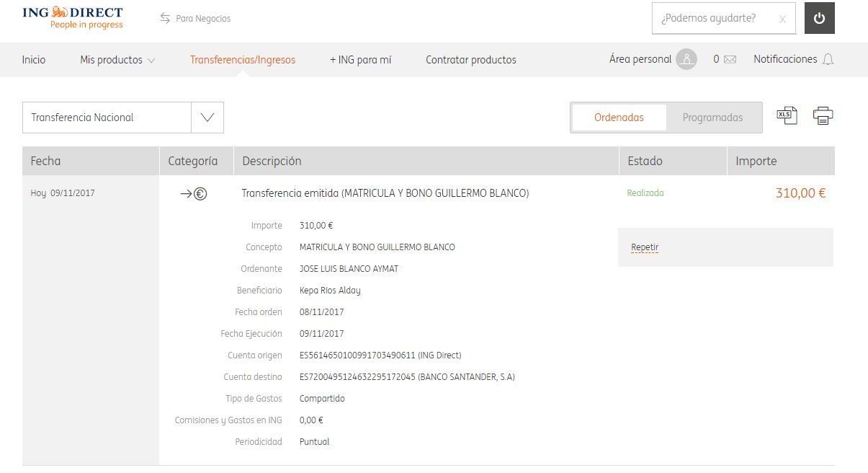
Task: Export transfers with the XLS icon
Action: (x=787, y=115)
